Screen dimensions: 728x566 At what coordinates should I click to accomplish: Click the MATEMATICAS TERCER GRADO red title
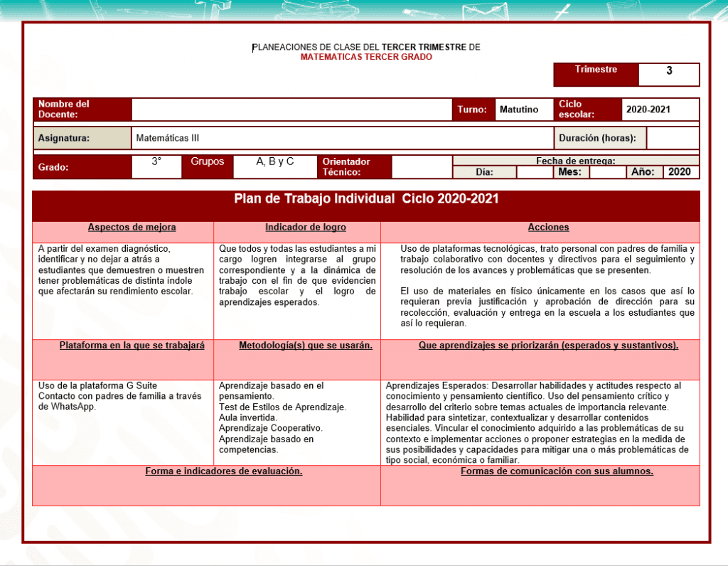coord(366,57)
